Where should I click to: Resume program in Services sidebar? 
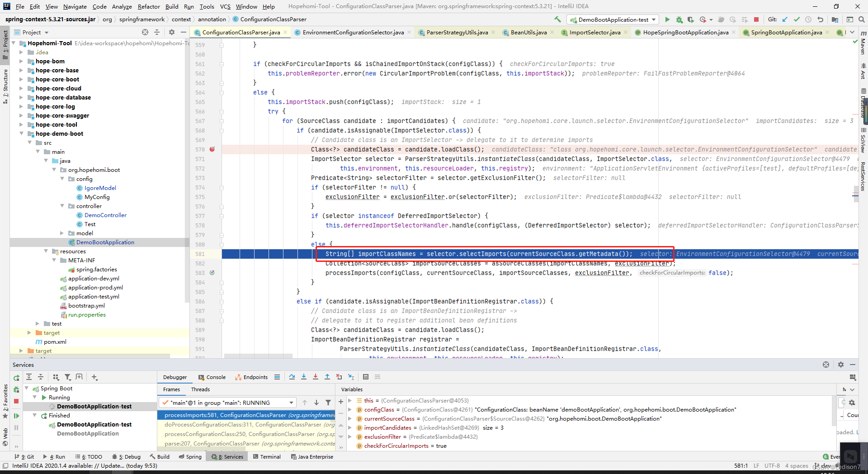tap(16, 416)
